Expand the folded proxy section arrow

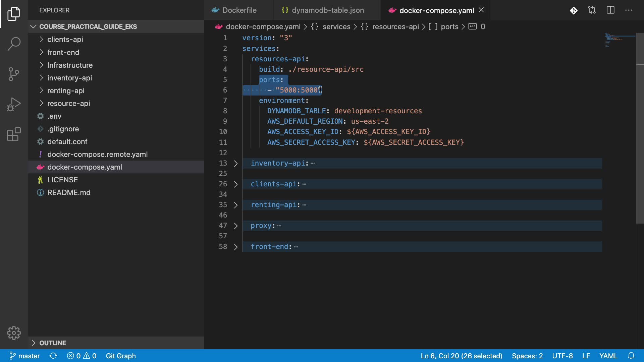(236, 226)
